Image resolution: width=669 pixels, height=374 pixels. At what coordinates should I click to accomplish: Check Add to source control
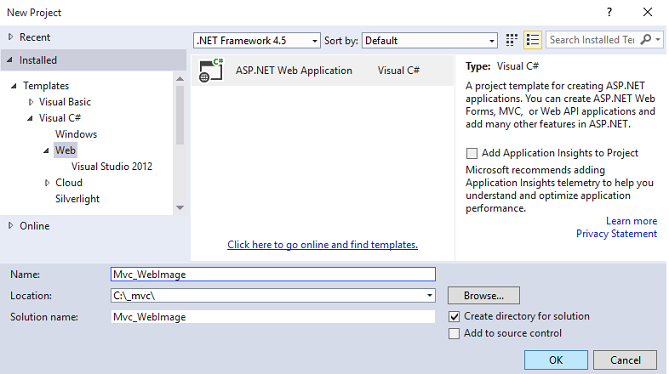454,333
